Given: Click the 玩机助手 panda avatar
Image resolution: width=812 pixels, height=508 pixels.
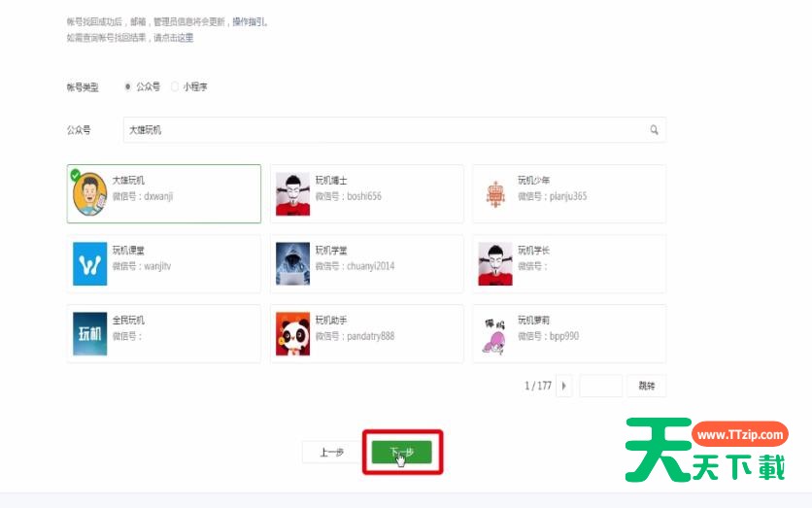Looking at the screenshot, I should [292, 334].
